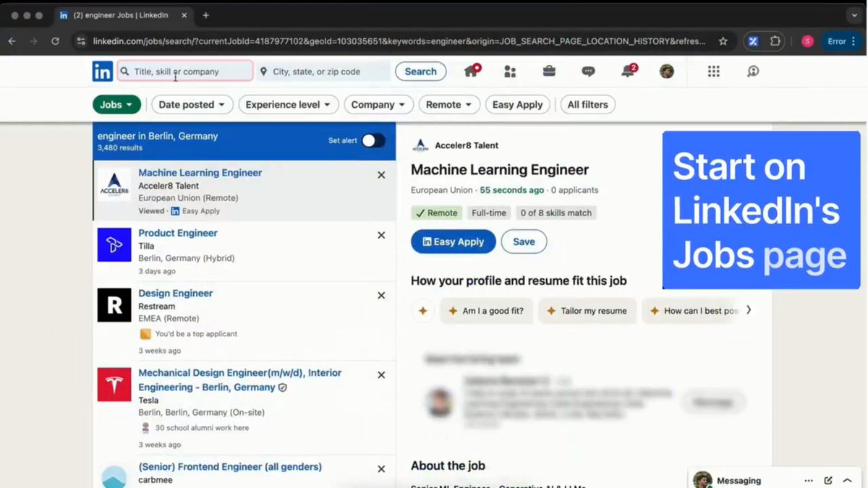Open the Experience level dropdown
Viewport: 868px width, 488px height.
coord(289,105)
